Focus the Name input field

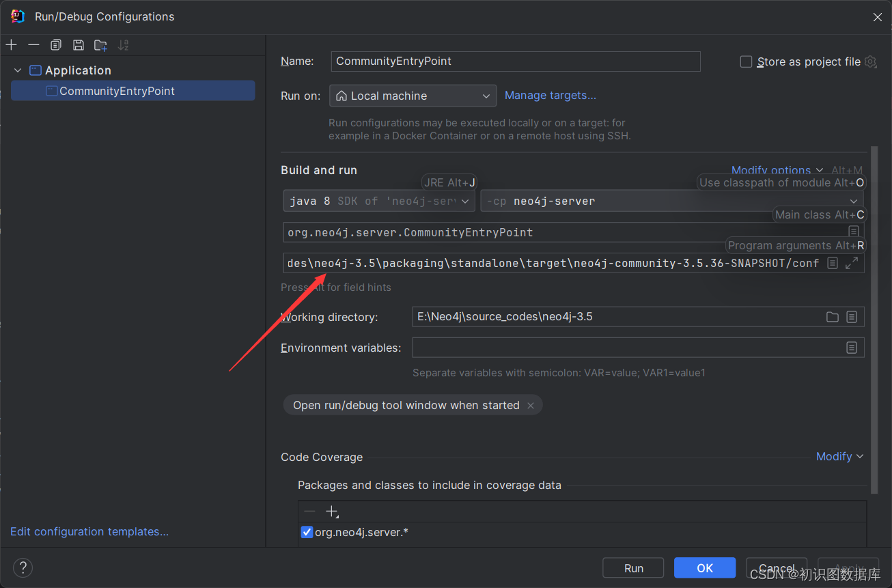pyautogui.click(x=516, y=61)
